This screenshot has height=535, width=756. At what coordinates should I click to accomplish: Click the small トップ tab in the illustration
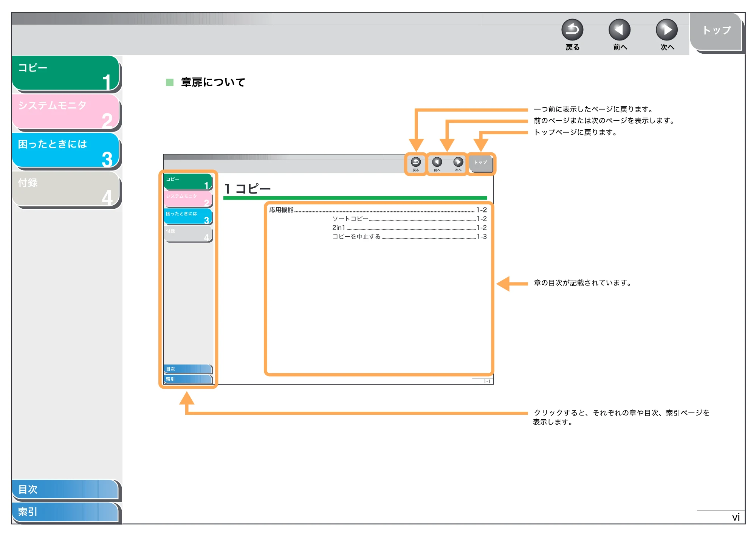[481, 163]
